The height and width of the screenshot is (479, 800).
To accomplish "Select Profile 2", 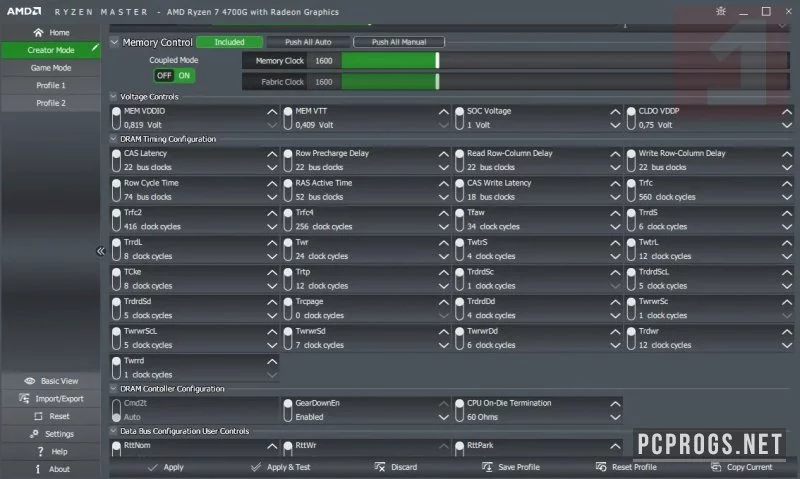I will pos(51,103).
